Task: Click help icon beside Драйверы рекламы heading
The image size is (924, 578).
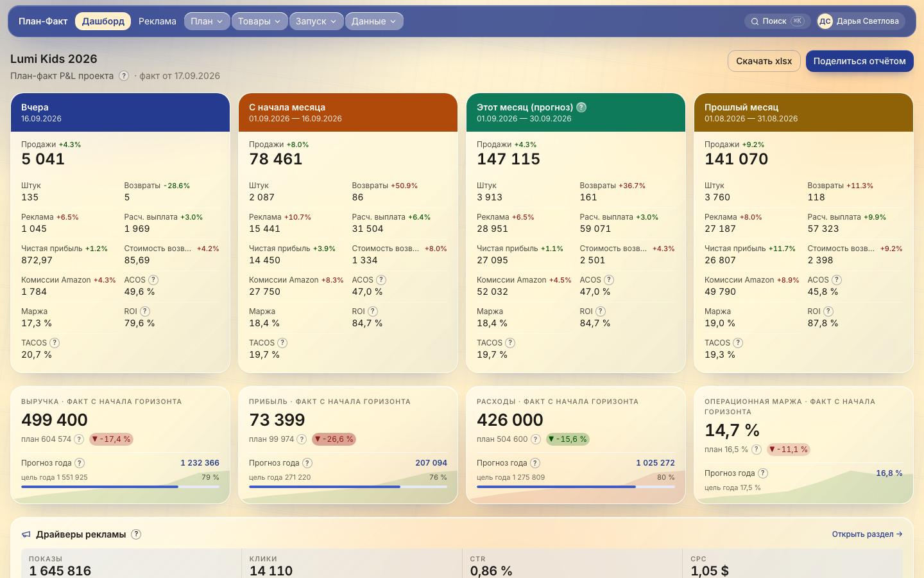Action: (x=136, y=534)
